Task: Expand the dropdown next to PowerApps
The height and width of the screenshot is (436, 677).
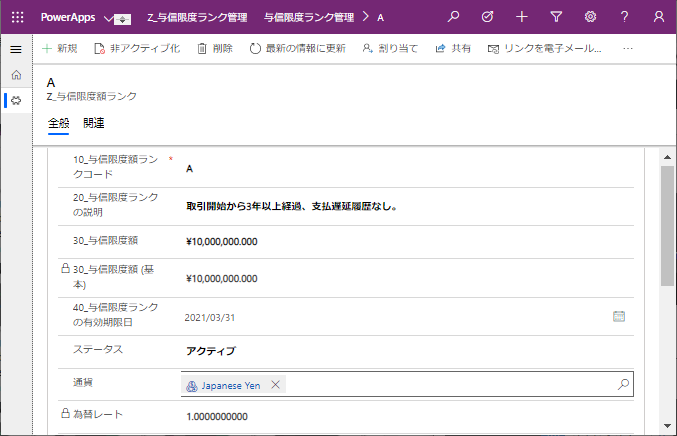Action: tap(108, 19)
